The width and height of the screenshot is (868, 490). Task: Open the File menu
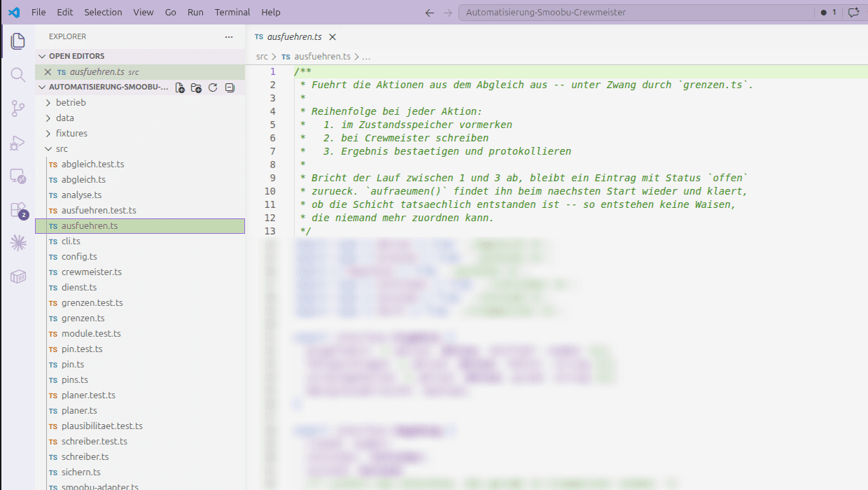[38, 13]
